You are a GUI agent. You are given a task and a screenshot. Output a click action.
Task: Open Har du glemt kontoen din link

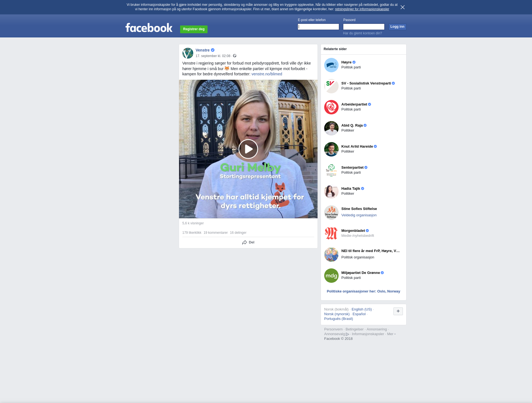[x=362, y=33]
